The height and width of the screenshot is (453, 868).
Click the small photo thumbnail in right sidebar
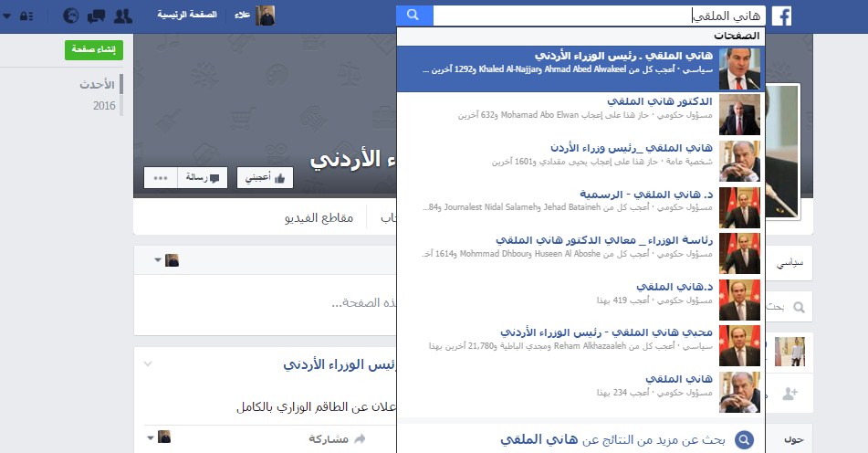[790, 351]
